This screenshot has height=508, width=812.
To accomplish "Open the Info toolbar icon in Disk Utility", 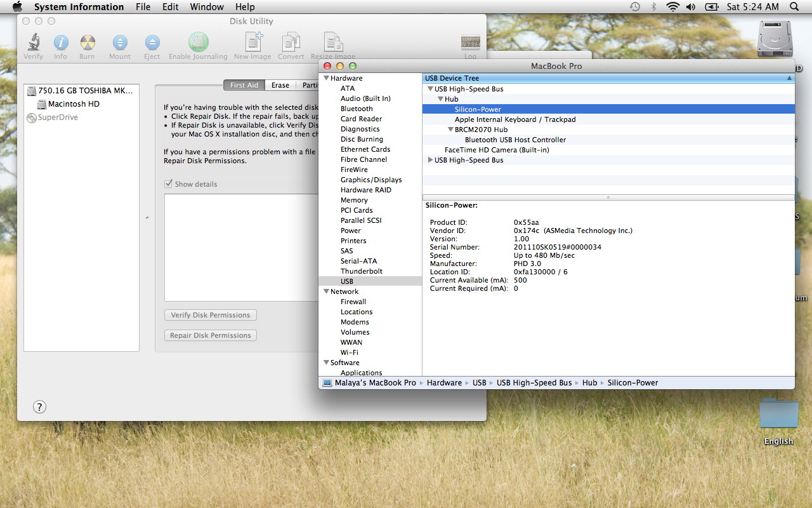I will (60, 43).
